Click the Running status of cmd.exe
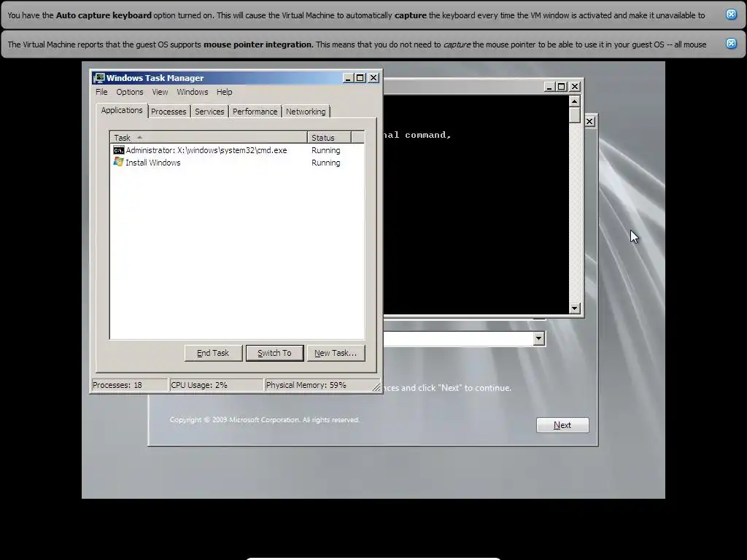 tap(326, 150)
